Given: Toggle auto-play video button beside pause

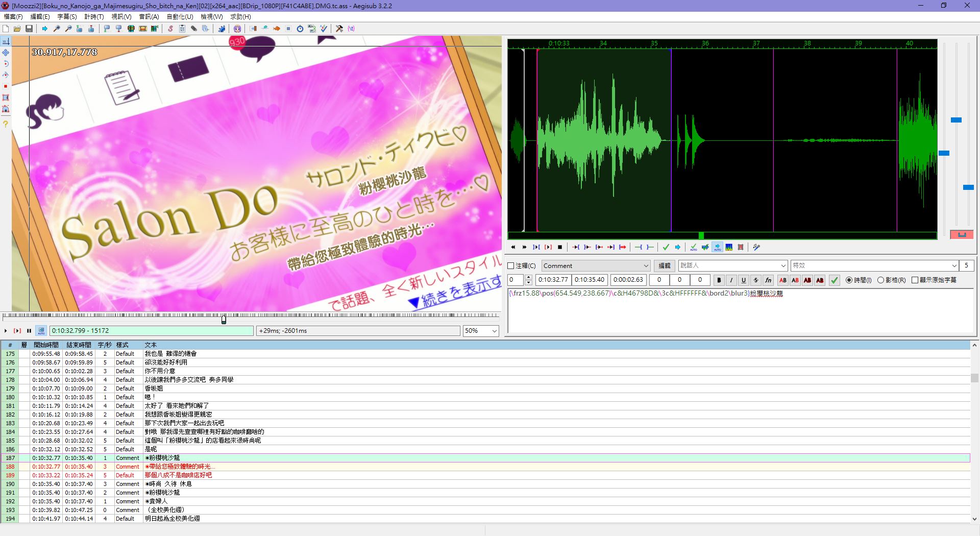Looking at the screenshot, I should [41, 331].
